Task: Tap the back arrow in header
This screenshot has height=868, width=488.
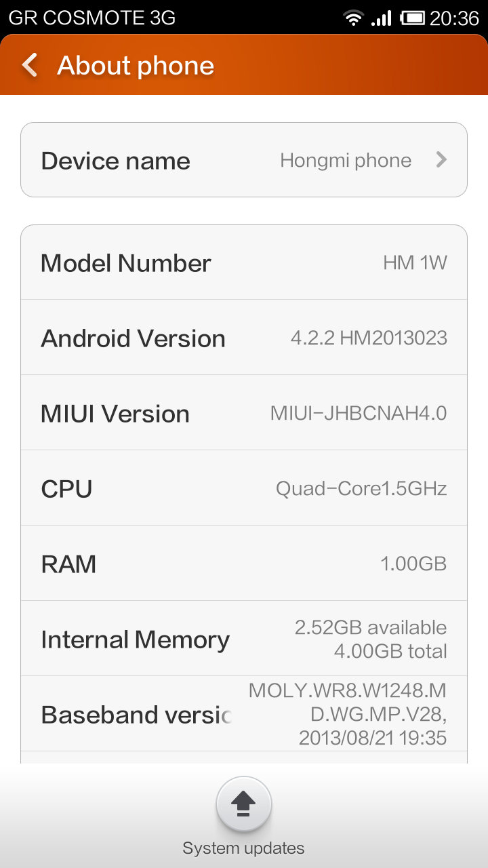Action: coord(30,65)
